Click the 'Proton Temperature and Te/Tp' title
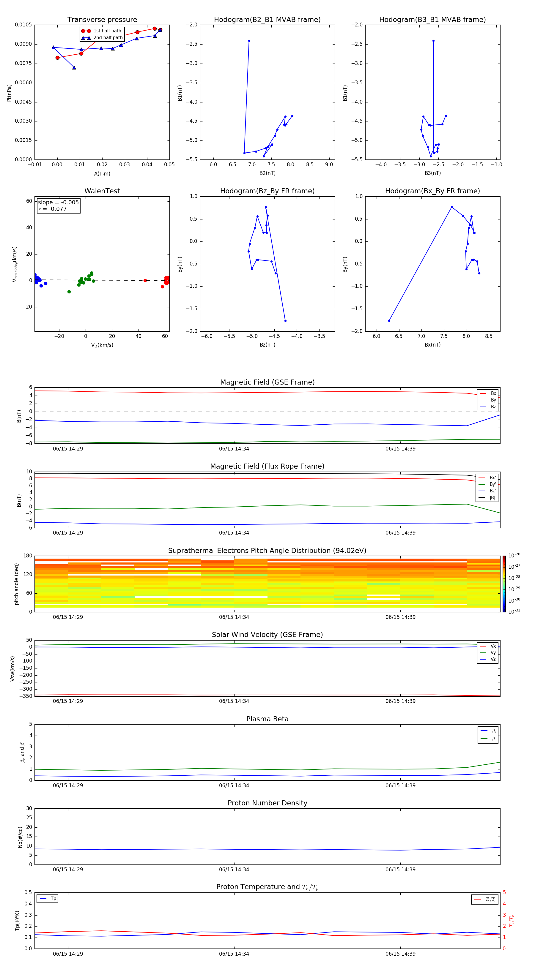The height and width of the screenshot is (980, 535). click(267, 887)
